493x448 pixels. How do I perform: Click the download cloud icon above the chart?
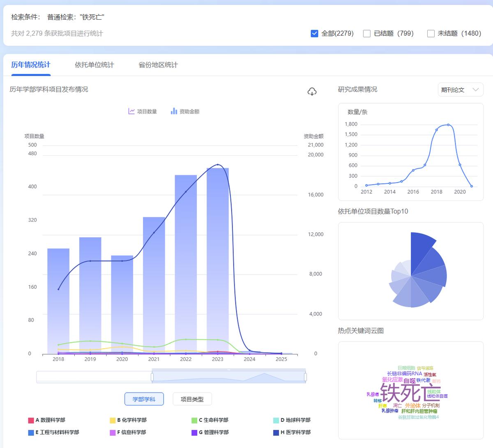[312, 92]
